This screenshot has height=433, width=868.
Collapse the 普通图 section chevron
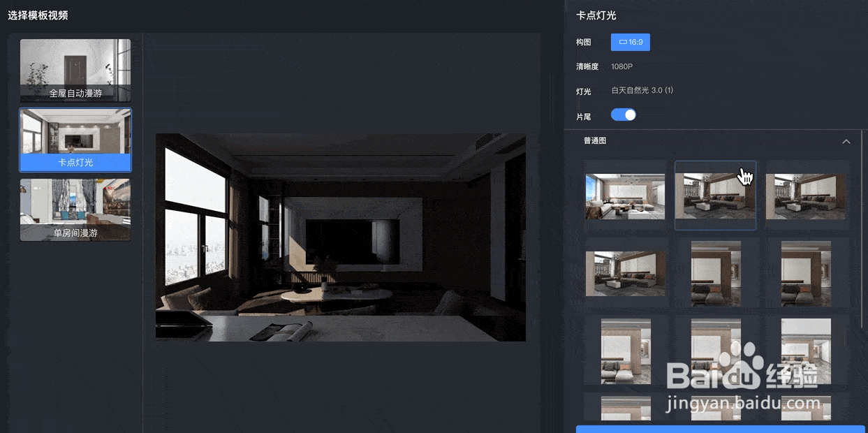(x=846, y=141)
